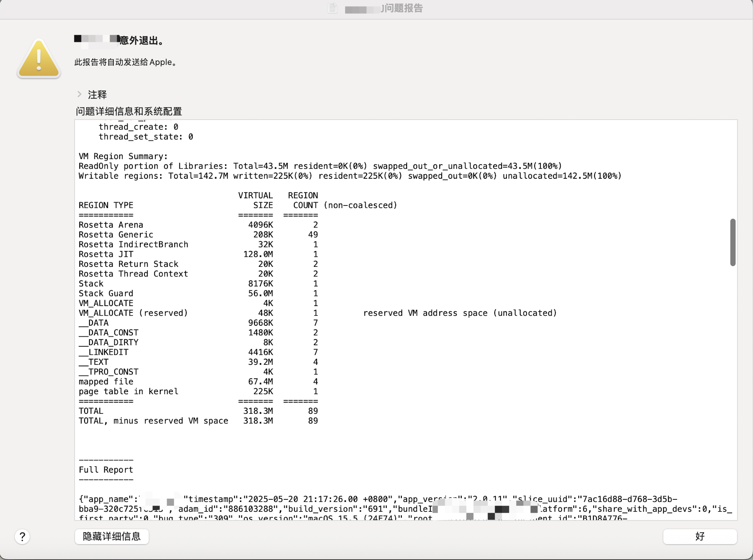Click the 'Rosetta Generic' row
This screenshot has height=560, width=753.
[198, 235]
